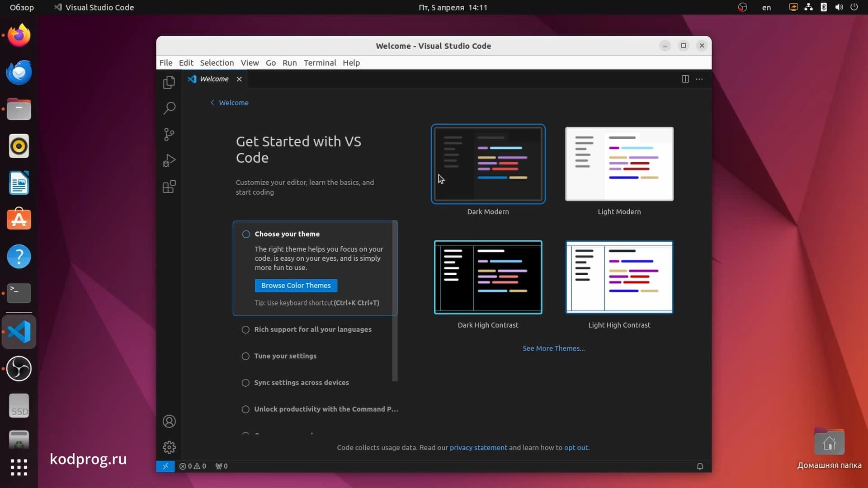Open the SSD drive from the dock
The height and width of the screenshot is (488, 868).
19,406
